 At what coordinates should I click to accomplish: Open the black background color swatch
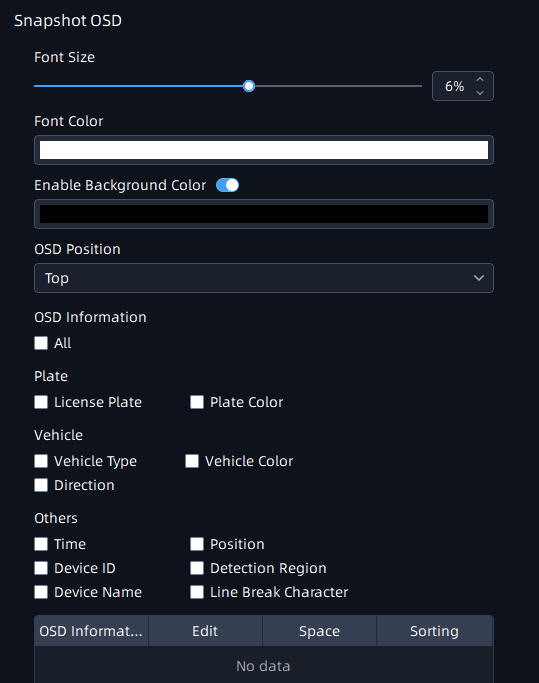tap(264, 214)
